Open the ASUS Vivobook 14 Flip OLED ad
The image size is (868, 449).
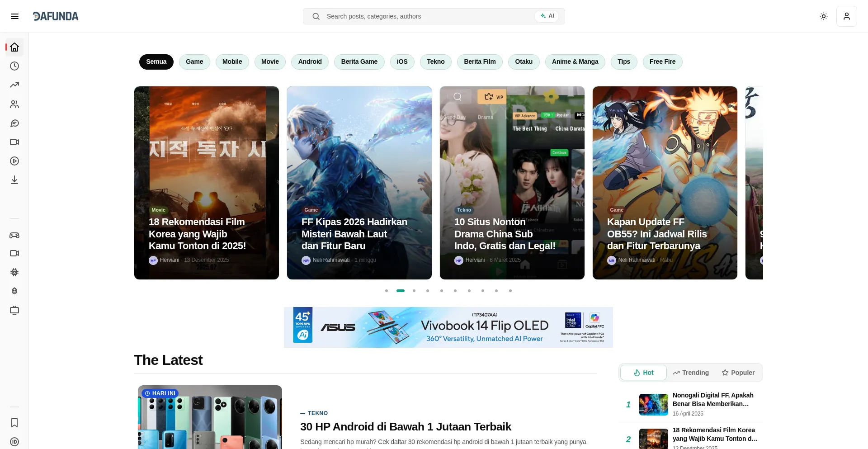[448, 327]
